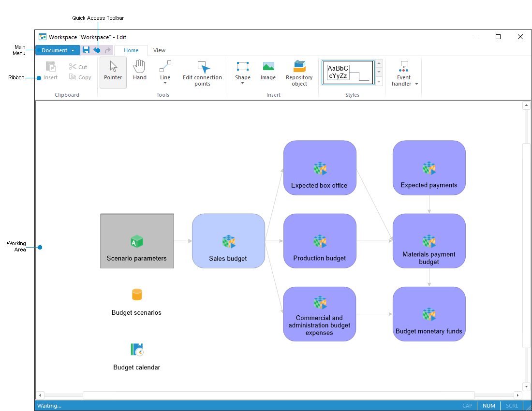Click the Insert group label beneath Shape

point(273,95)
